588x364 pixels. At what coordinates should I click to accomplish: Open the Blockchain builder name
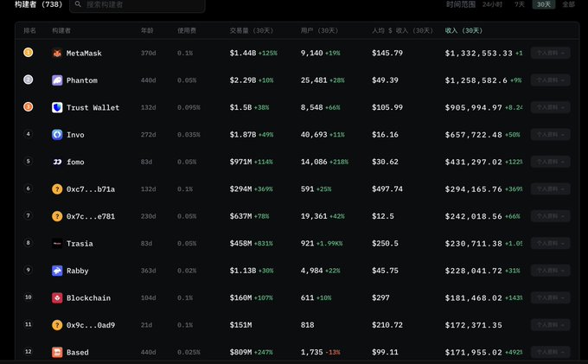tap(88, 297)
